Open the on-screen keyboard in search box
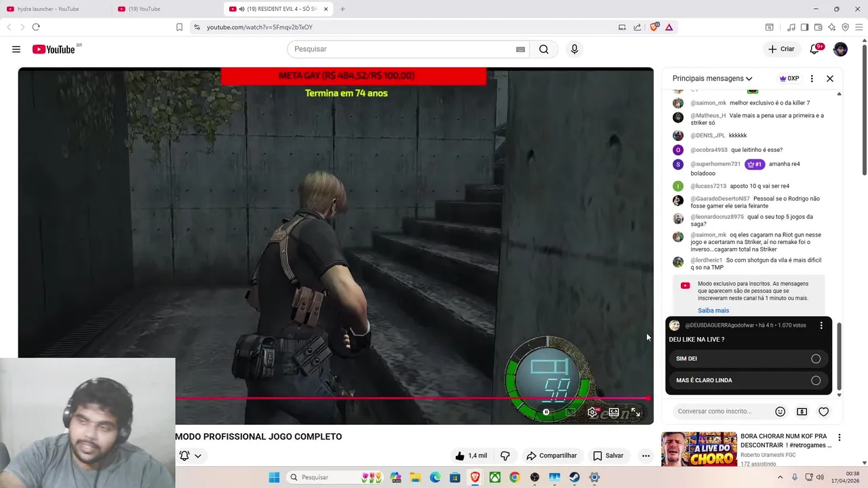868x488 pixels. coord(520,49)
